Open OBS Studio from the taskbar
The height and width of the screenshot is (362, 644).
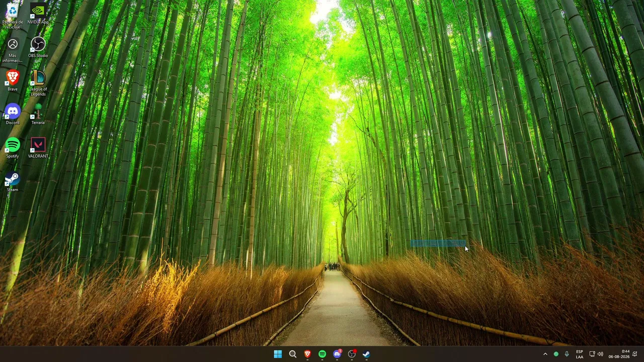pyautogui.click(x=352, y=354)
